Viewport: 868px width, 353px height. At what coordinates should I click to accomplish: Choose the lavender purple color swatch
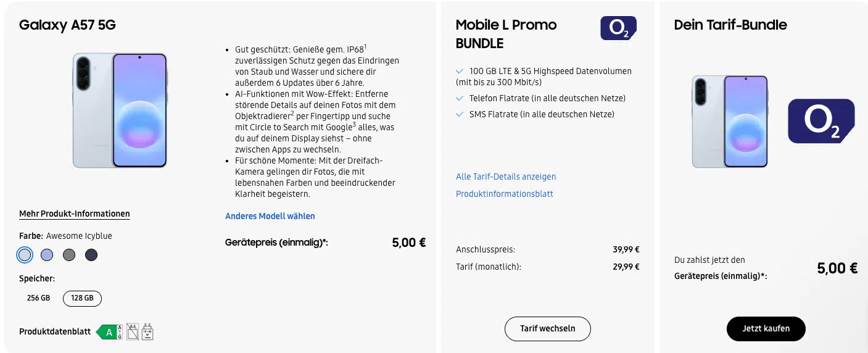(x=47, y=255)
